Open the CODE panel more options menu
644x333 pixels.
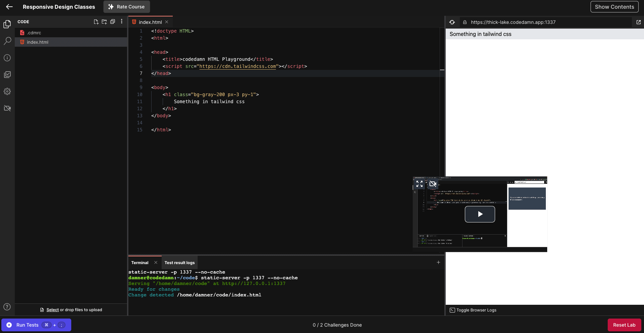[x=122, y=22]
